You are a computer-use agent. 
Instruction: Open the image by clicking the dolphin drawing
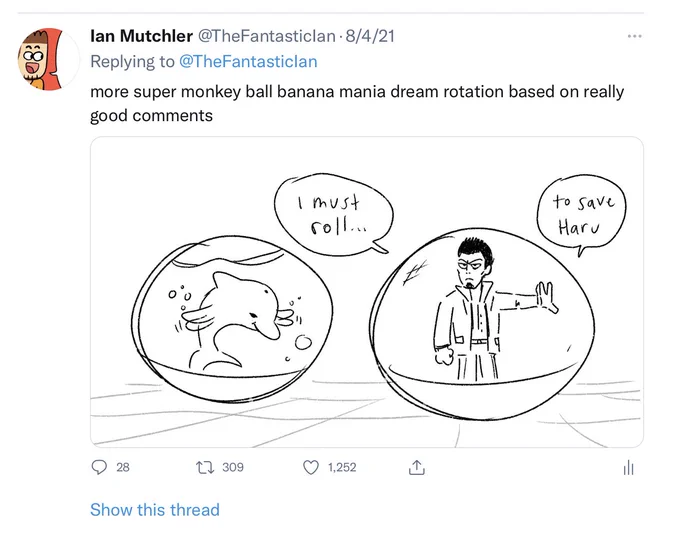(x=232, y=319)
